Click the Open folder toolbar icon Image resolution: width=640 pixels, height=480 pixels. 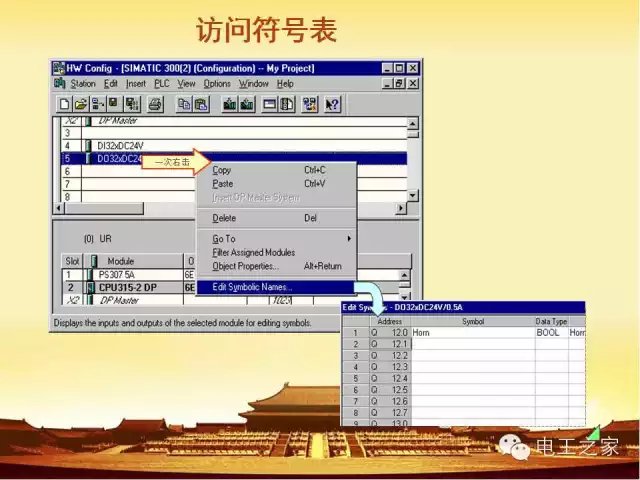pos(80,103)
